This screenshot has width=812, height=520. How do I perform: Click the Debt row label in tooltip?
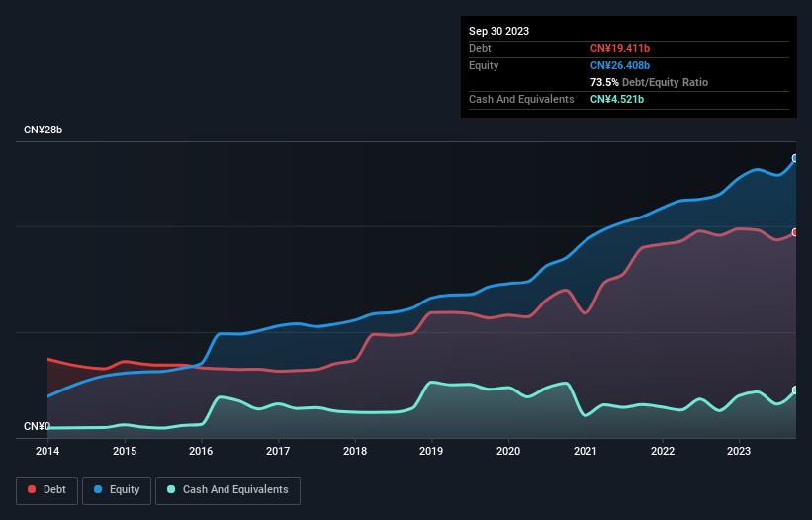click(x=480, y=48)
